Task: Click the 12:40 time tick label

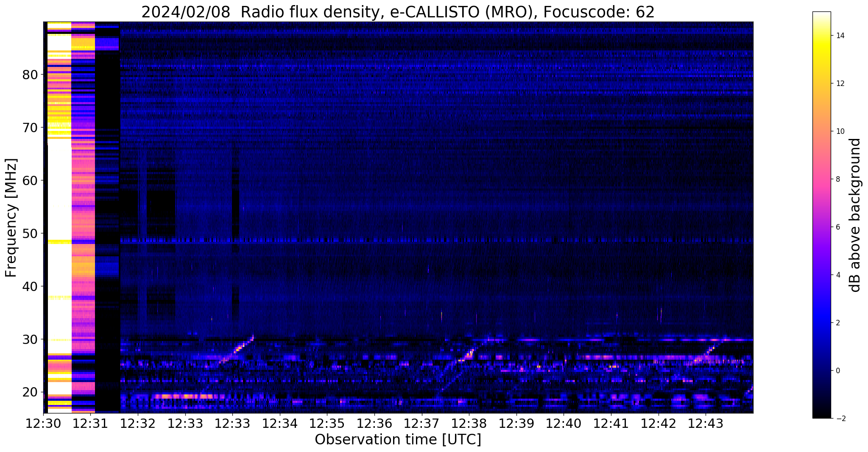Action: [x=564, y=423]
